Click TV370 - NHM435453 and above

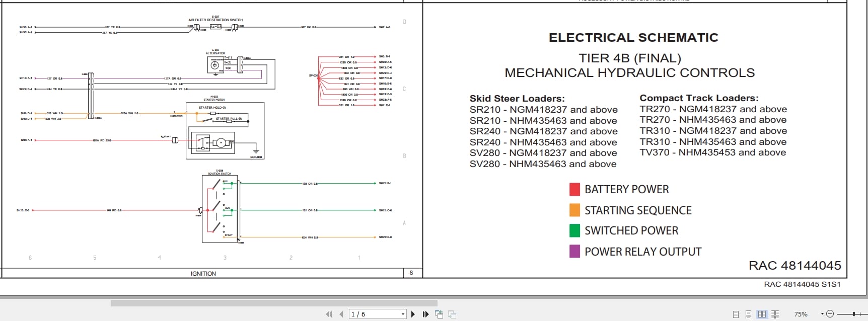coord(713,152)
